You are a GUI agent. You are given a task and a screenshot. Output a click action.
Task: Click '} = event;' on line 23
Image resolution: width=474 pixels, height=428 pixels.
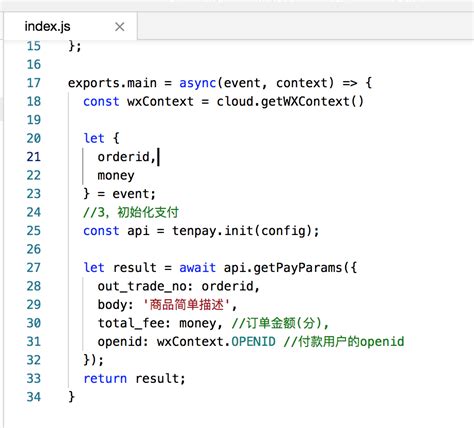[119, 194]
